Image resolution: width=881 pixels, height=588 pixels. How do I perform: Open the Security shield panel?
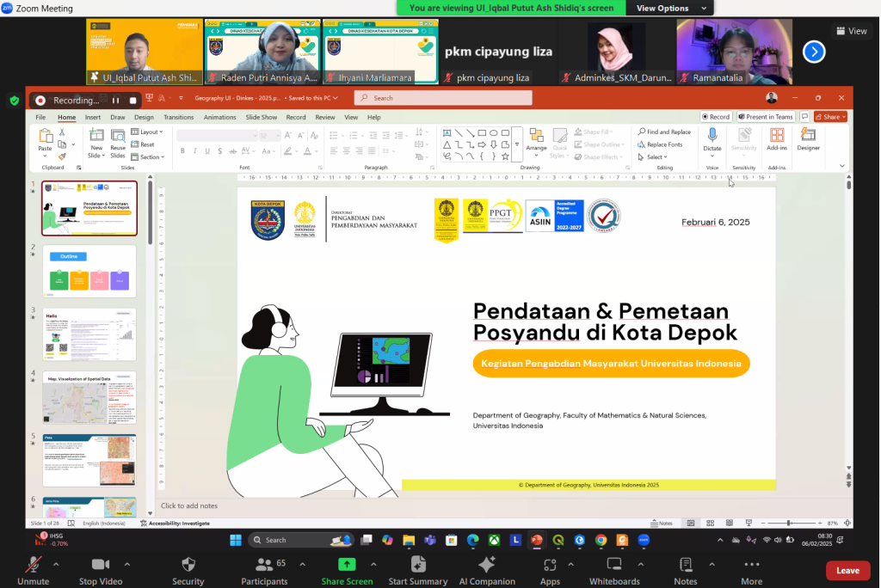pyautogui.click(x=188, y=565)
